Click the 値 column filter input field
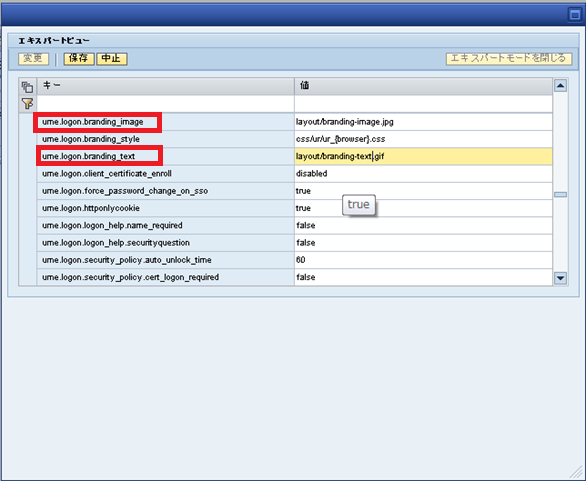The image size is (587, 482). tap(423, 104)
